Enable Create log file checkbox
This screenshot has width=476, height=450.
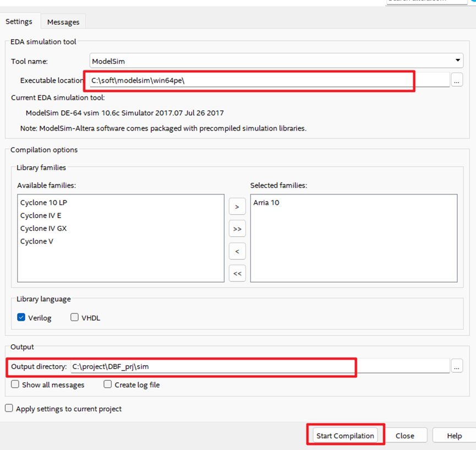pyautogui.click(x=108, y=384)
